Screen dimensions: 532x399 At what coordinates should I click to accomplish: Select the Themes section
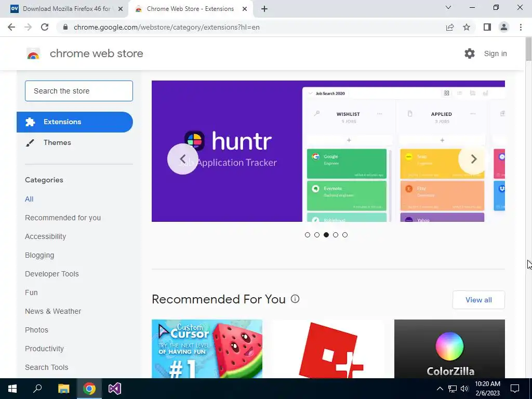click(x=75, y=142)
